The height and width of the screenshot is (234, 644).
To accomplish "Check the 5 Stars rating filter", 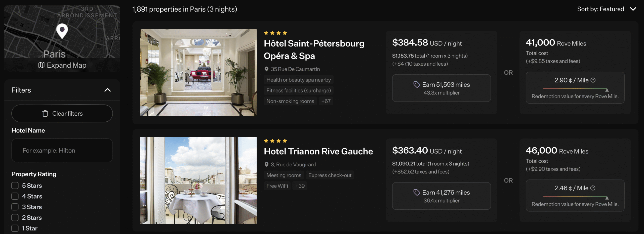I will tap(15, 186).
